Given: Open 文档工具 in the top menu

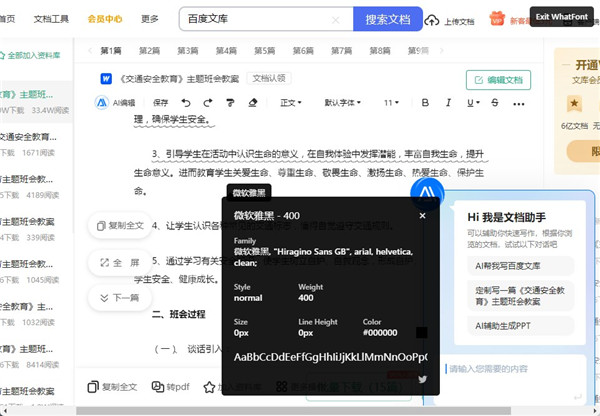Looking at the screenshot, I should coord(51,19).
